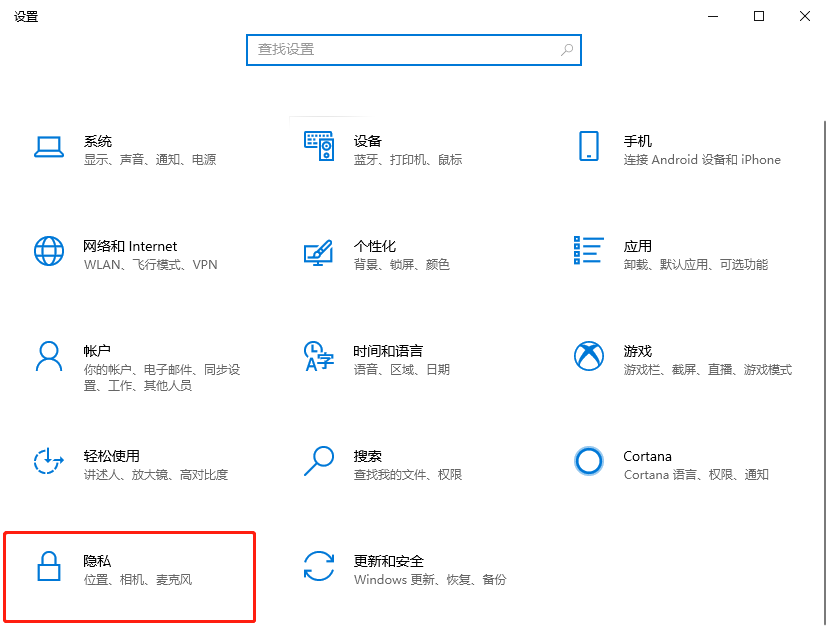Select the 帐户 person icon
828x641 pixels.
[49, 358]
